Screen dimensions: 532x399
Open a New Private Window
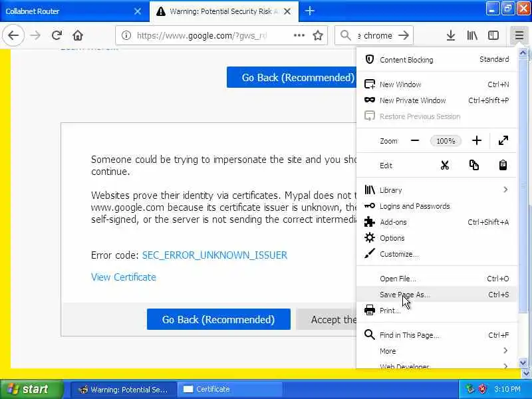pyautogui.click(x=437, y=100)
